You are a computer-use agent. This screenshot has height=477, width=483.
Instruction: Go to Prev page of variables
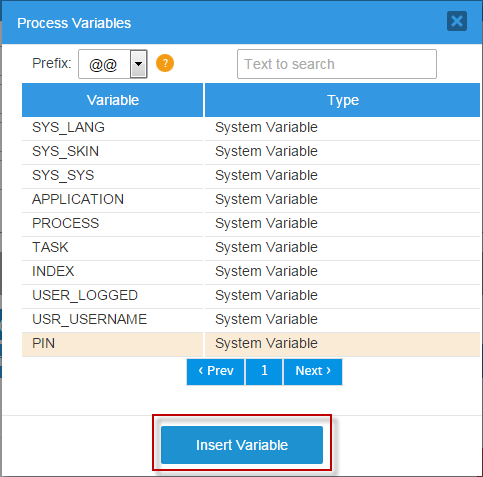tap(216, 372)
